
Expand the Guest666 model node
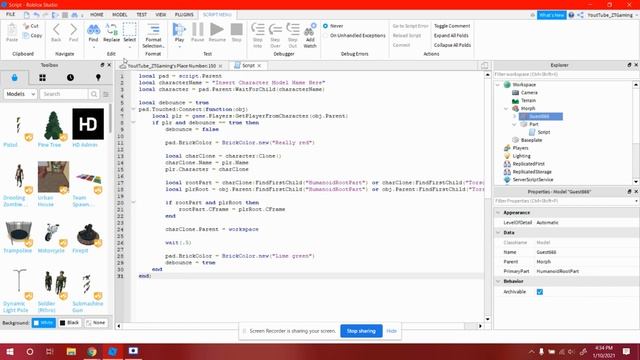coord(514,117)
